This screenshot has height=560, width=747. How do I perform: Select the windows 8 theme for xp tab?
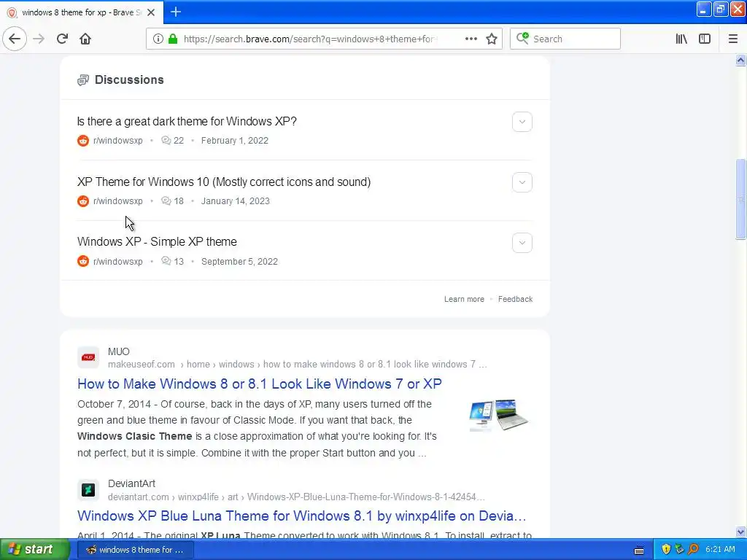[x=82, y=12]
